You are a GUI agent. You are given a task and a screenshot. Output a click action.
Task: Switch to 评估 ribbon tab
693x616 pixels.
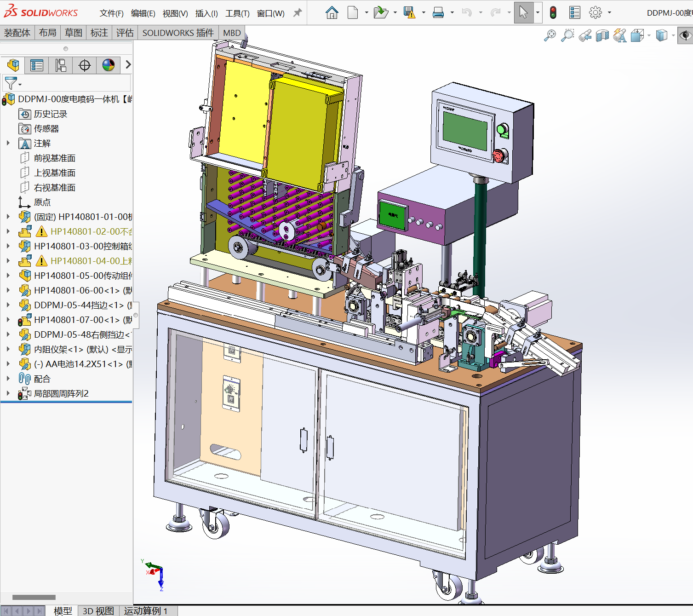(125, 33)
